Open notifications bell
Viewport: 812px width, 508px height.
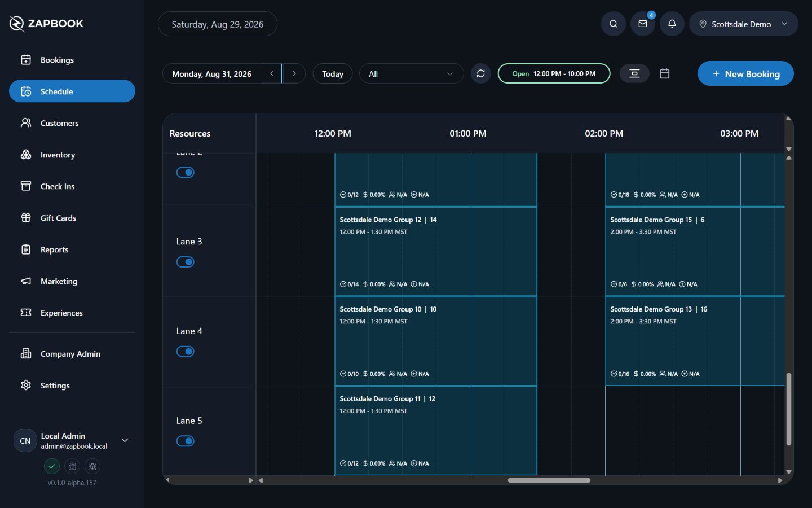(x=672, y=24)
